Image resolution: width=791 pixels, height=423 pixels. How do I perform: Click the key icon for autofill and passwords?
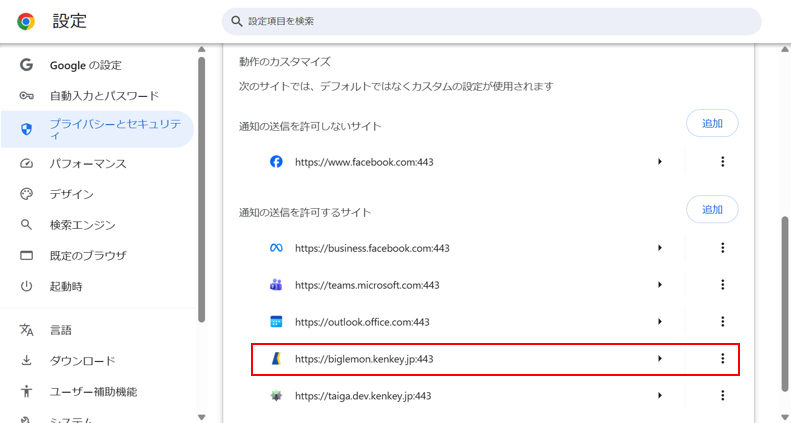pos(26,96)
